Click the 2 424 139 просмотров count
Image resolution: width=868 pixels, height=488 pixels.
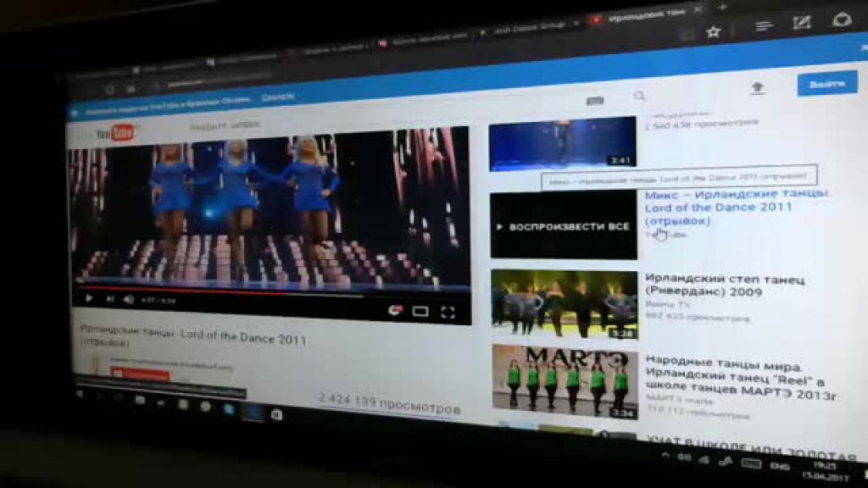point(390,403)
